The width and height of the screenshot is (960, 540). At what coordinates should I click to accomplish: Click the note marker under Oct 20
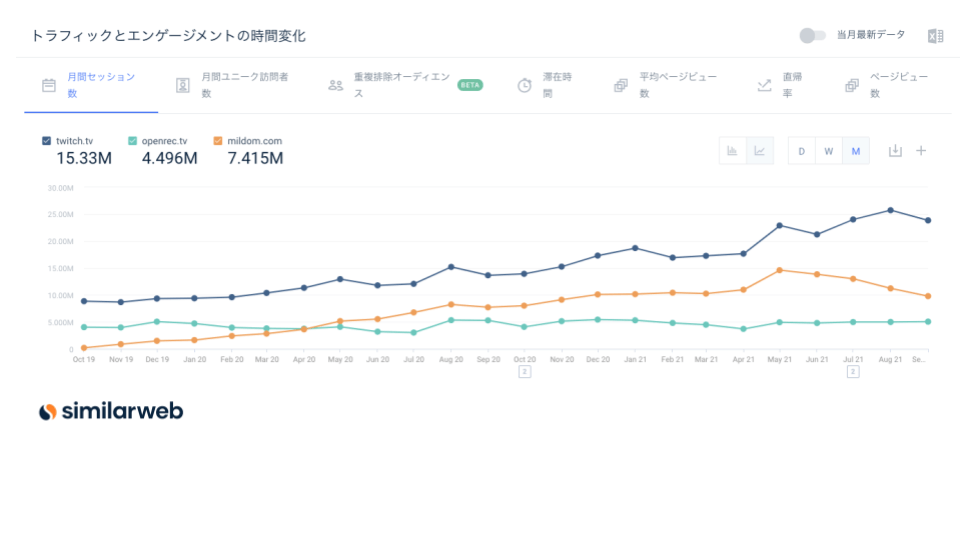tap(523, 371)
